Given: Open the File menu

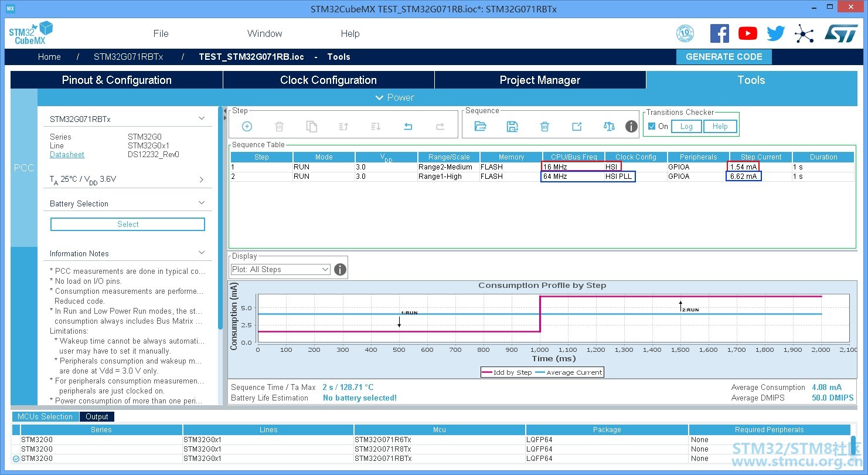Looking at the screenshot, I should pos(161,33).
